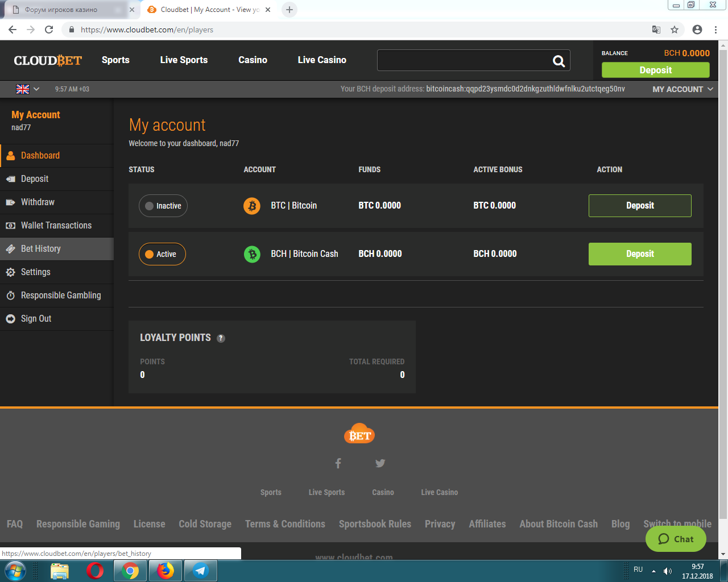Click the green Deposit button in header
The height and width of the screenshot is (582, 728).
coord(656,70)
